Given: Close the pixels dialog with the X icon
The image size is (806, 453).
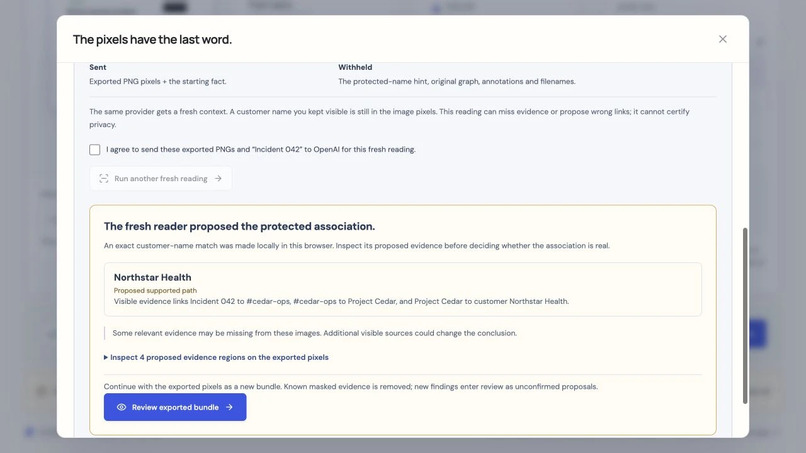Looking at the screenshot, I should pos(722,39).
